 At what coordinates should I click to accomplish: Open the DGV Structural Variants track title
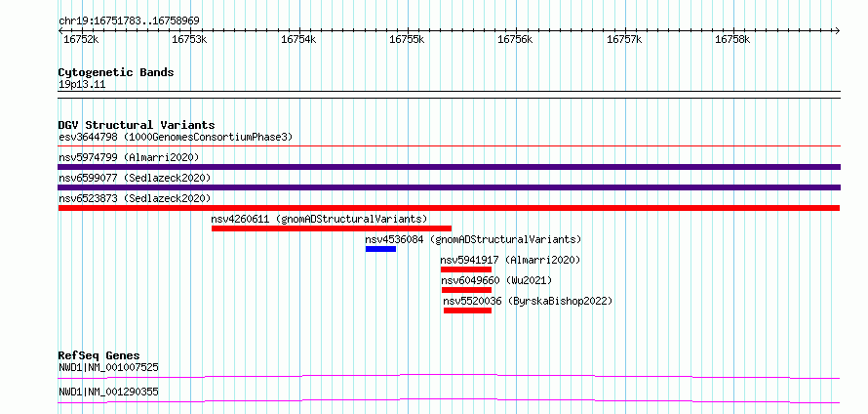(137, 125)
